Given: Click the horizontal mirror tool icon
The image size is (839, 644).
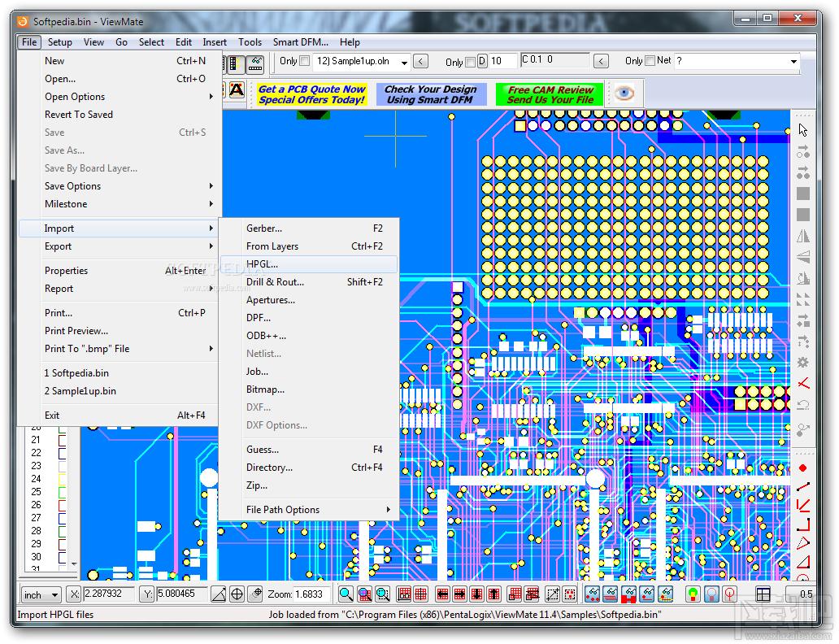Looking at the screenshot, I should (x=802, y=236).
